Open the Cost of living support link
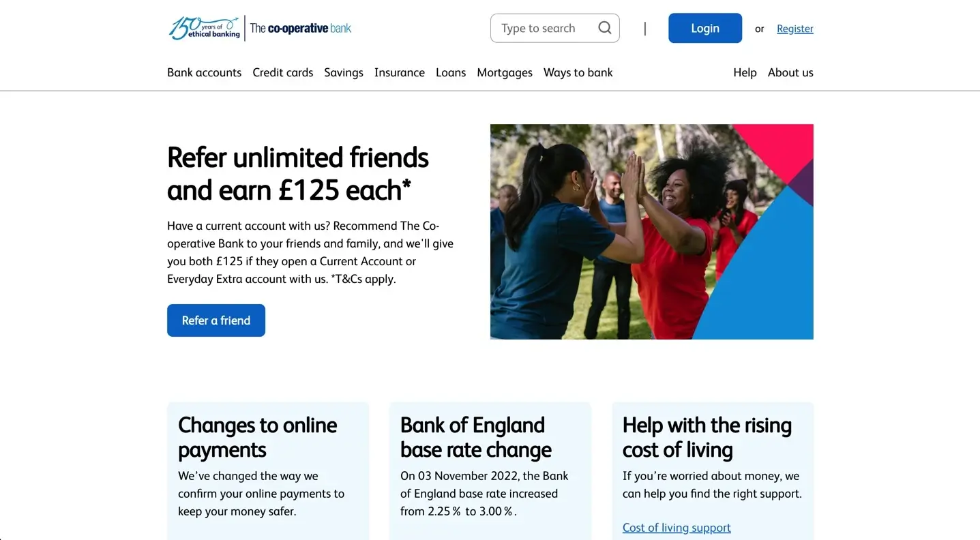The width and height of the screenshot is (980, 540). pyautogui.click(x=676, y=528)
